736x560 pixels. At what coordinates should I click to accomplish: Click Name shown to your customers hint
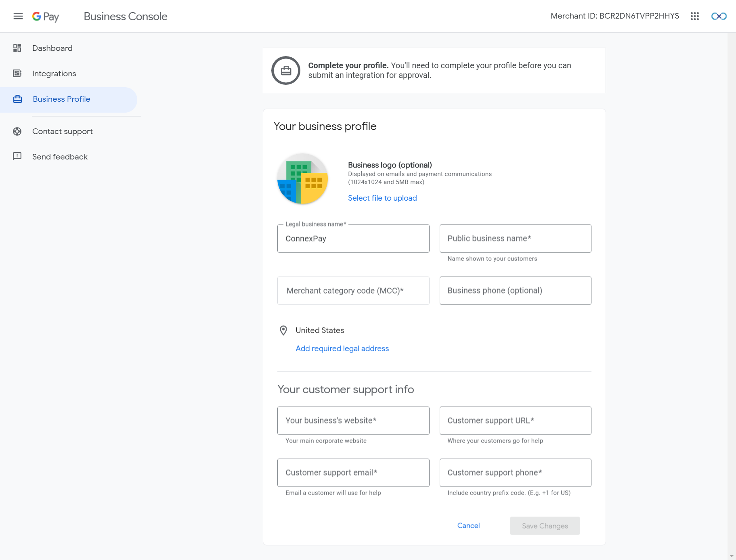pos(492,259)
